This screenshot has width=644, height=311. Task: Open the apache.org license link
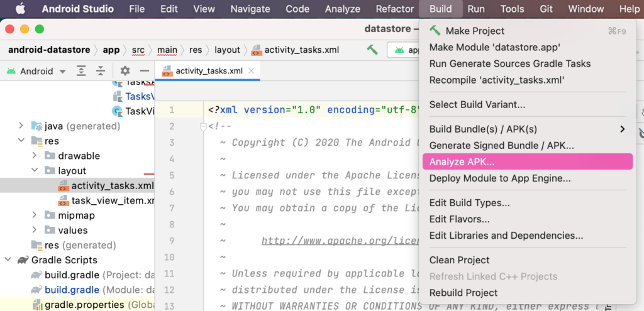[340, 241]
